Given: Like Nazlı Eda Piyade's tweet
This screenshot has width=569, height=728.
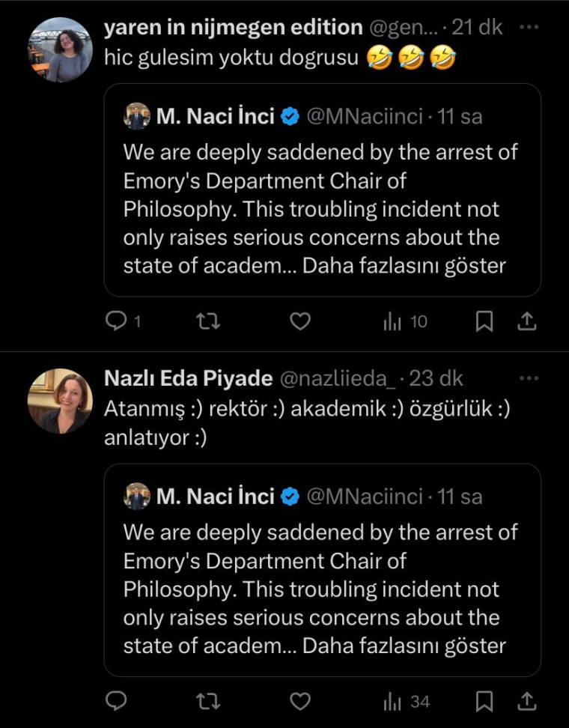Looking at the screenshot, I should point(300,701).
